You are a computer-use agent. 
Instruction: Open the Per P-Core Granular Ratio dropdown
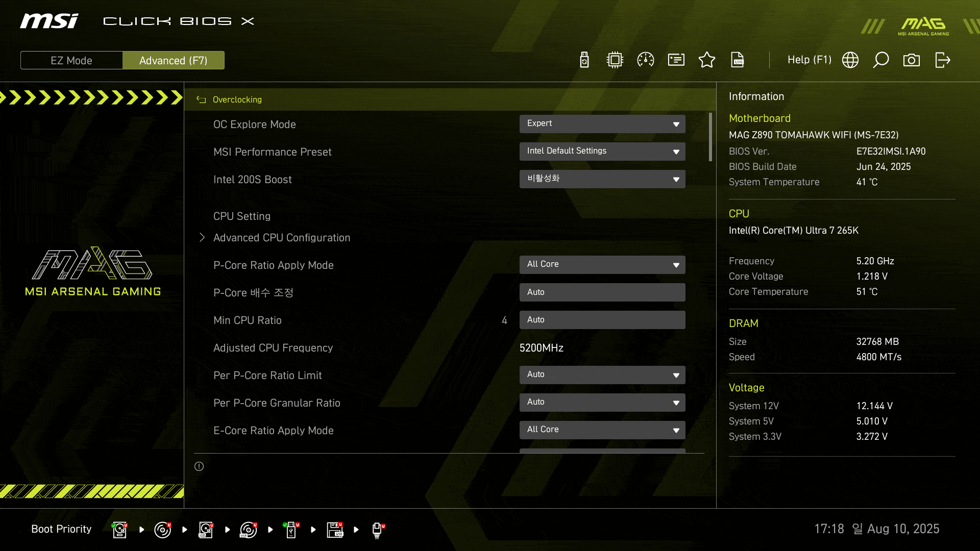pos(602,403)
